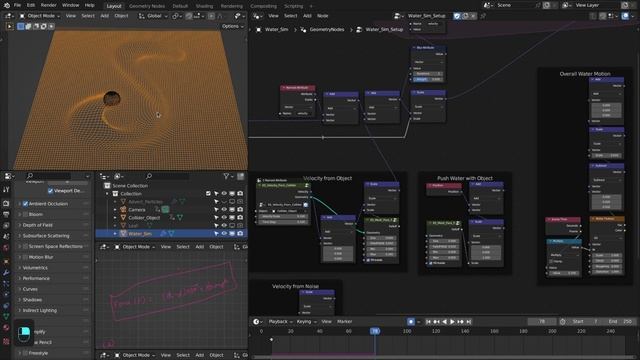Screen dimensions: 640x360
Task: Toggle the Motion Blur checkbox
Action: click(x=25, y=257)
